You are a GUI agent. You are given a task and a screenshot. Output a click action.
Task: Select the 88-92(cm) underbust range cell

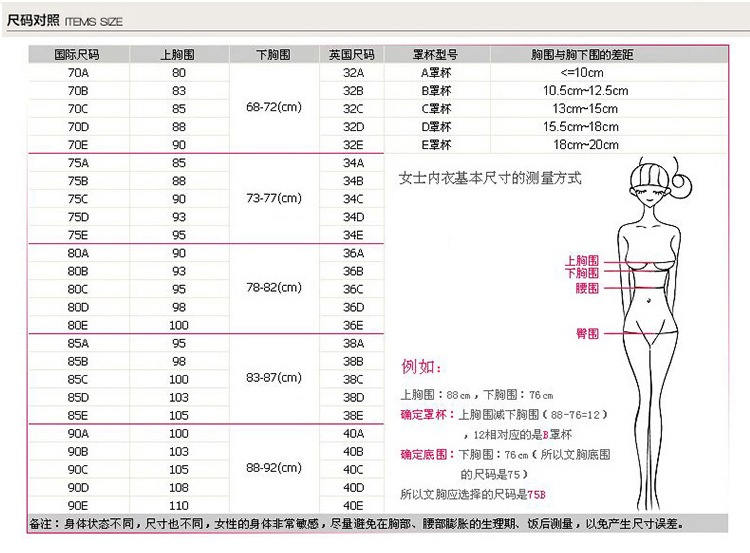[x=273, y=468]
